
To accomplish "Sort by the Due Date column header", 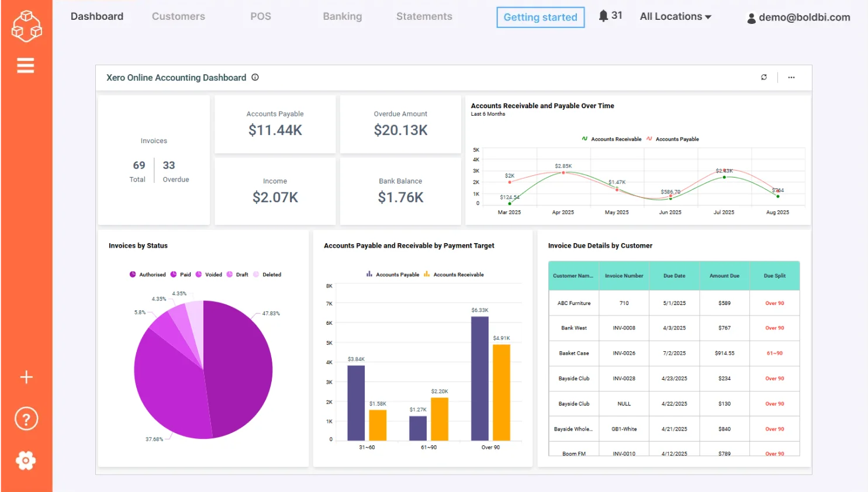I will [674, 275].
